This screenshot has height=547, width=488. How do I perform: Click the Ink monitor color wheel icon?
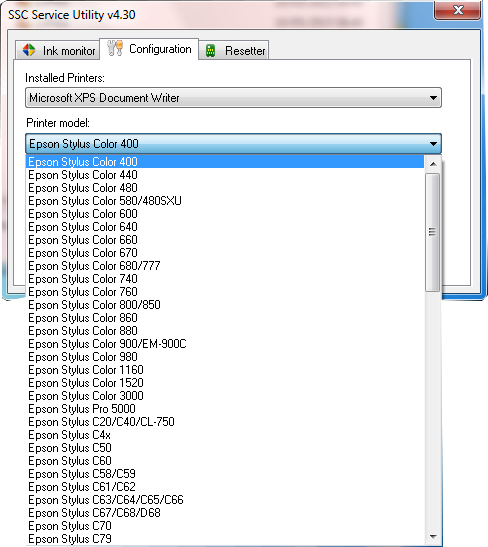pyautogui.click(x=29, y=50)
